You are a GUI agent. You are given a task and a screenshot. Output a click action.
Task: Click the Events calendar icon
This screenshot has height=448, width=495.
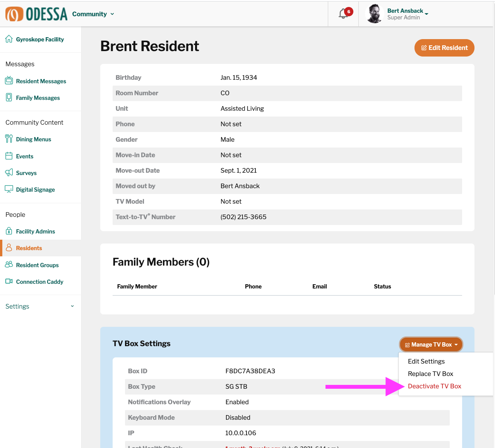point(9,156)
